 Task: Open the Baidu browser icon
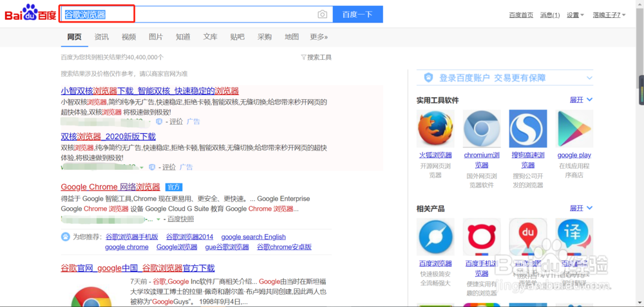435,237
